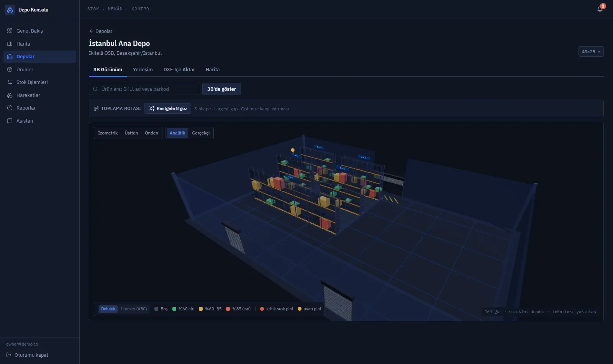This screenshot has height=364, width=613.
Task: Click the Hareketler icon in sidebar
Action: 10,95
